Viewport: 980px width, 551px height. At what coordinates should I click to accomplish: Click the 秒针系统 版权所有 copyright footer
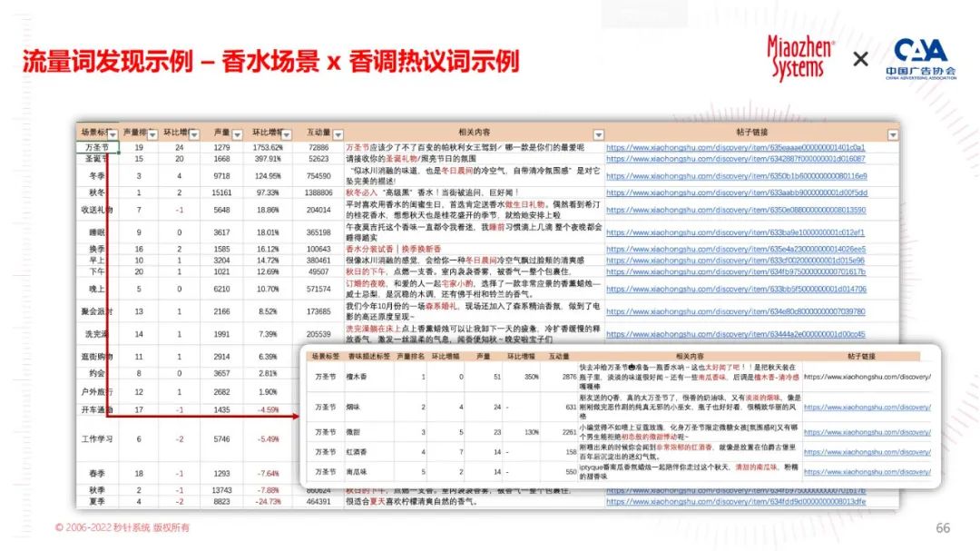click(x=122, y=528)
